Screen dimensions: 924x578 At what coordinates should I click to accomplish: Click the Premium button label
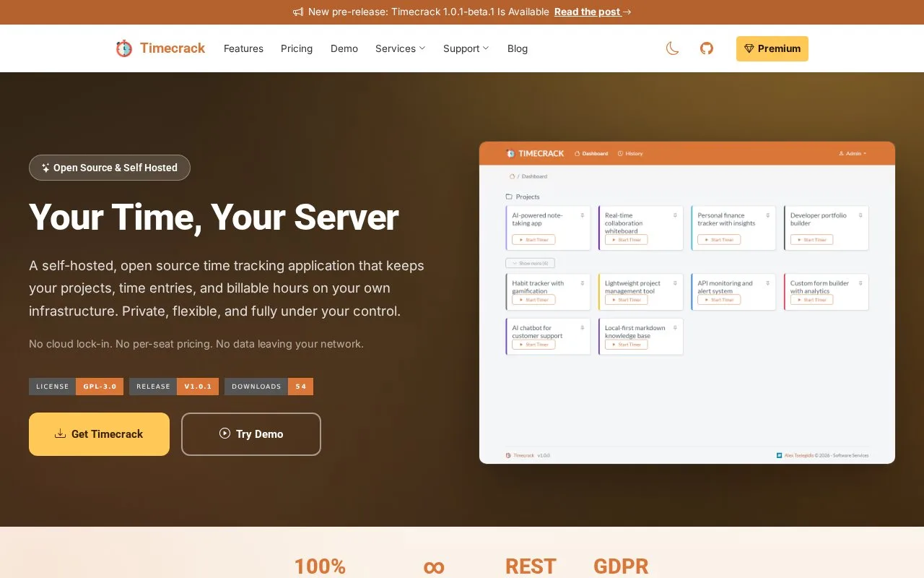779,48
